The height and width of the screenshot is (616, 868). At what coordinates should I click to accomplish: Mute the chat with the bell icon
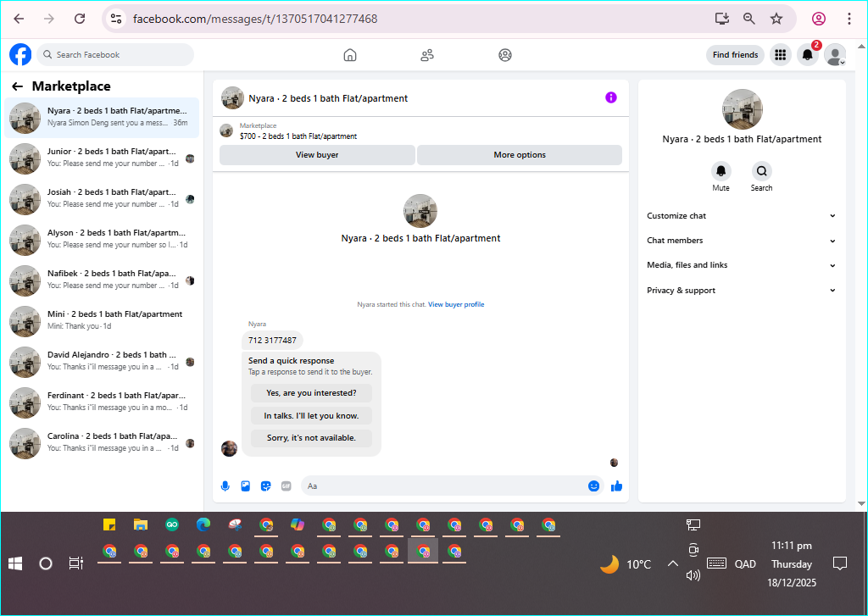(721, 171)
